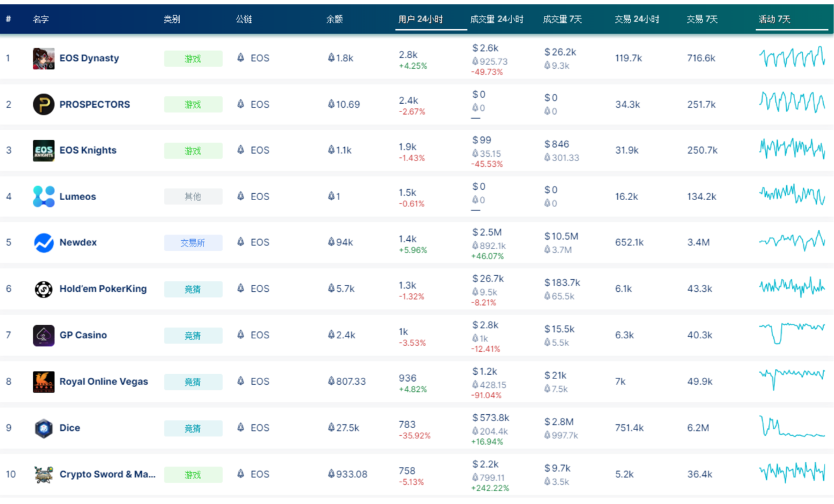Image resolution: width=834 pixels, height=504 pixels.
Task: Open the Dice name link
Action: [x=69, y=428]
